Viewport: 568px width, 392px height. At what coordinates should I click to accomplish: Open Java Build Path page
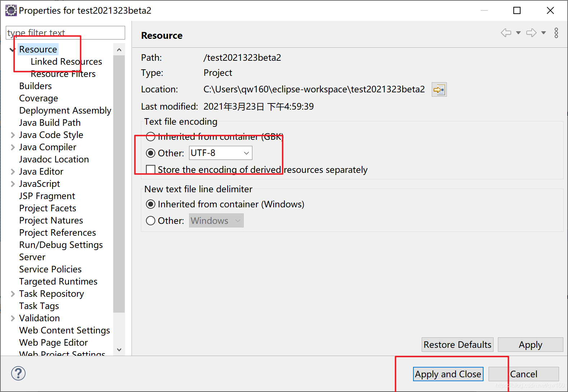50,123
